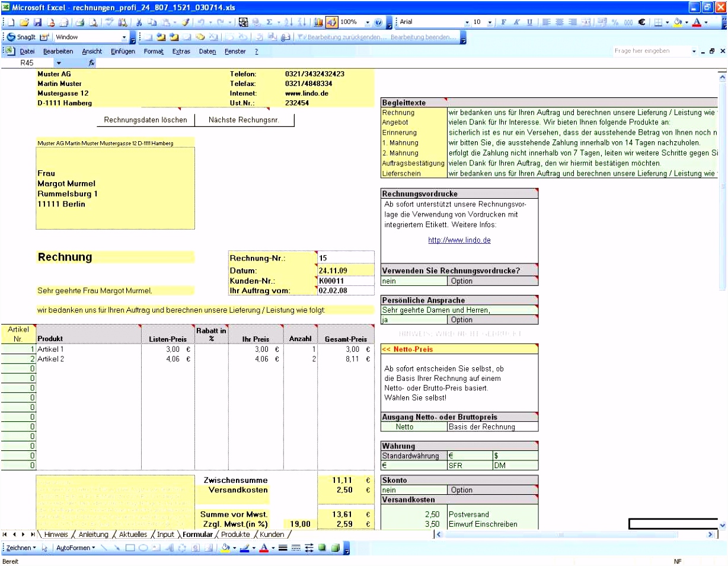Image resolution: width=728 pixels, height=566 pixels.
Task: Switch to the Kunden sheet tab
Action: click(x=272, y=535)
